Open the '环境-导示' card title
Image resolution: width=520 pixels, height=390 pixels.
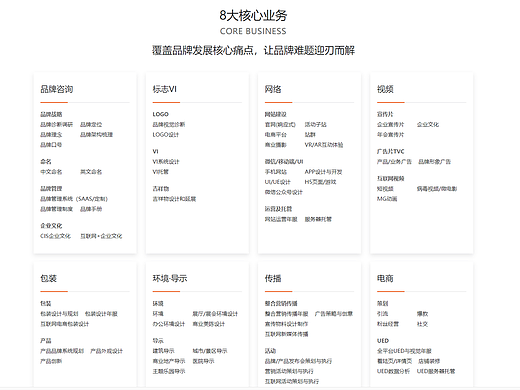(170, 278)
